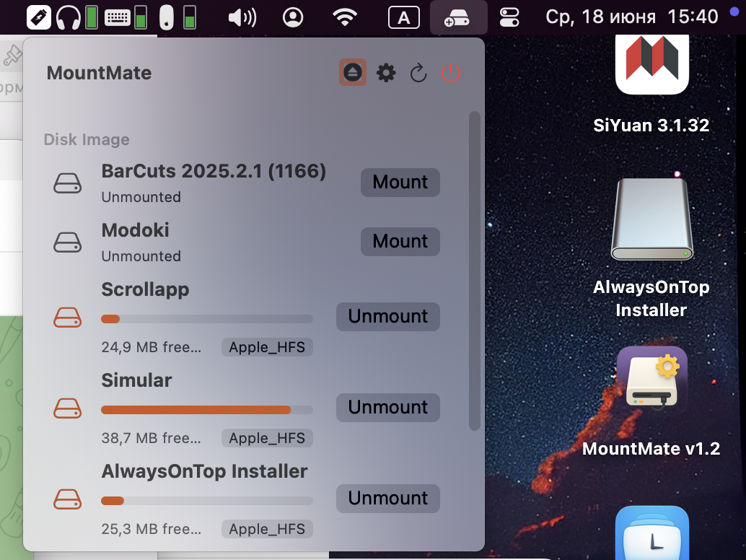Open the date and time menu bar clock
The width and height of the screenshot is (746, 560).
(x=631, y=17)
